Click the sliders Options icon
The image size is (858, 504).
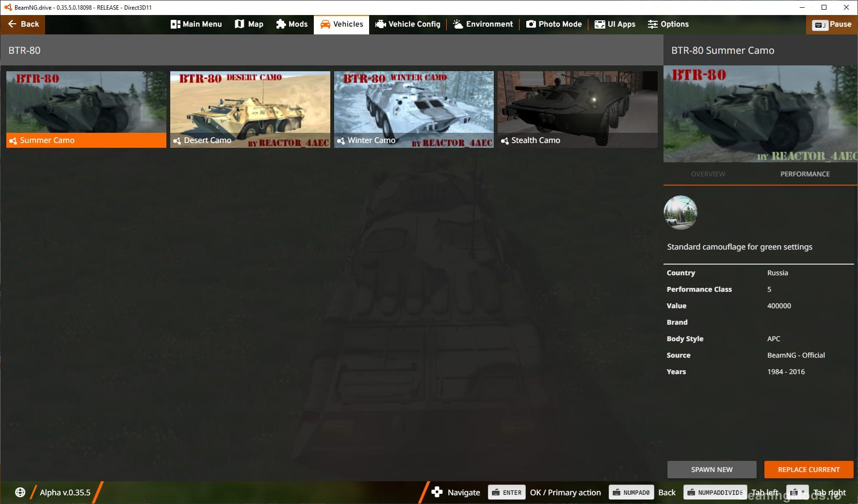point(653,24)
